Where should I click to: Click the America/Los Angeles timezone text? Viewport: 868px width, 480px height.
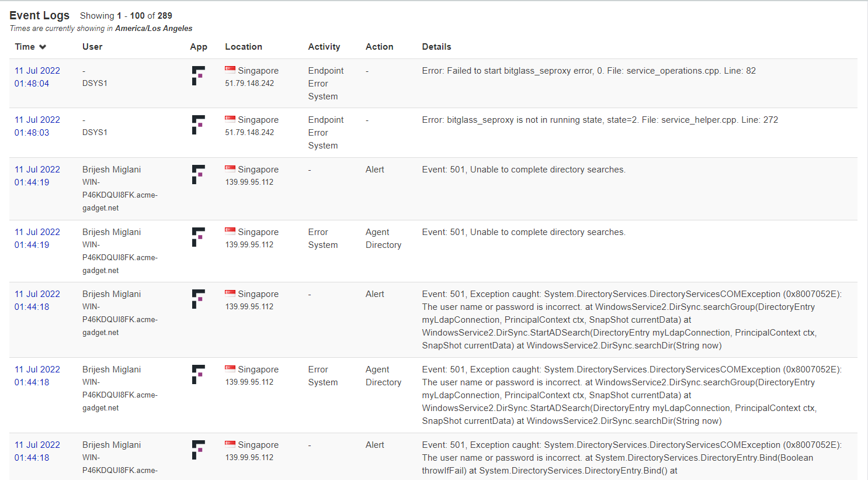tap(154, 28)
